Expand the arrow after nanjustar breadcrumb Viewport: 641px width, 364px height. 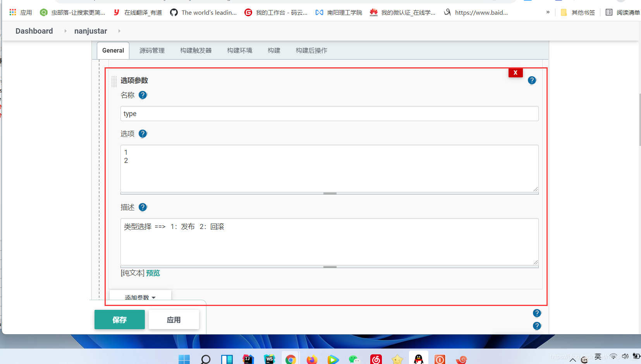pos(119,31)
